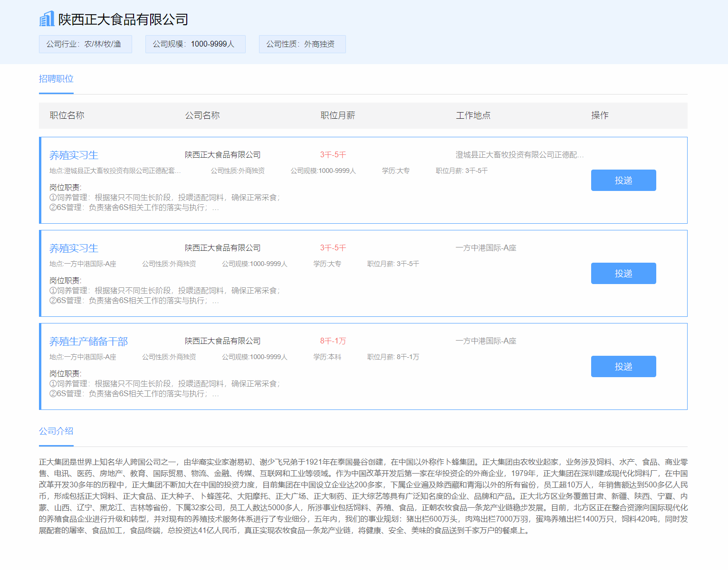Open the 养殖生产储备干部 job title link
Screen dimensions: 728x570
pos(88,342)
